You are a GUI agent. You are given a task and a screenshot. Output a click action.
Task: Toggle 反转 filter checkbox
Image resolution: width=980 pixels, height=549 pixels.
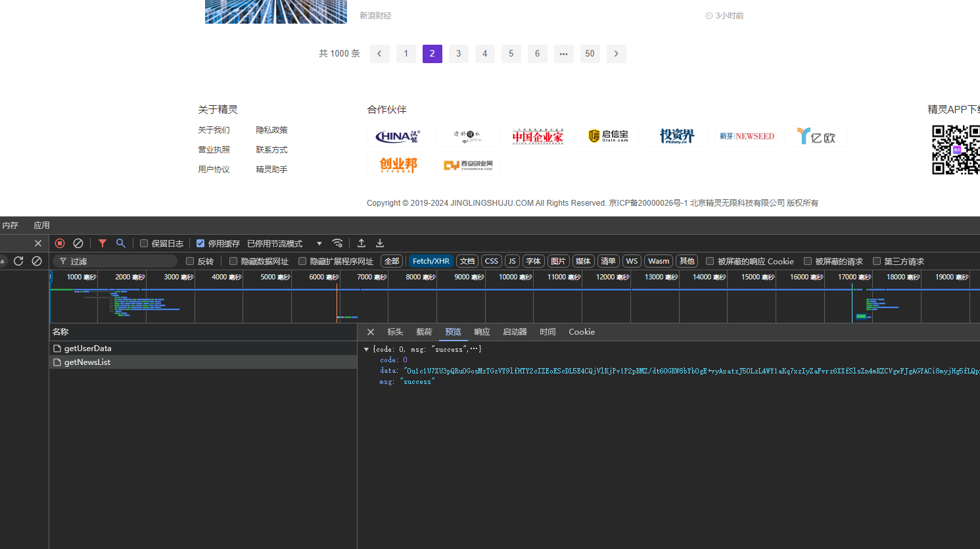click(190, 261)
